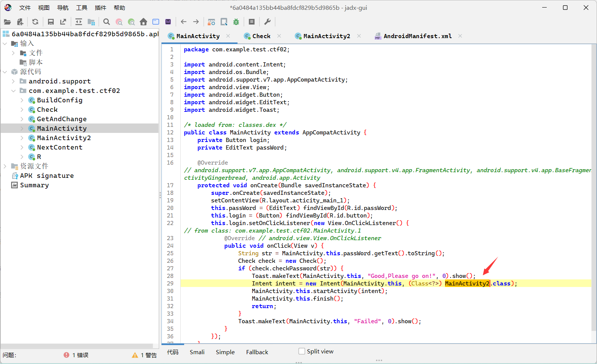This screenshot has width=597, height=364.
Task: Open preferences with wrench icon
Action: (267, 22)
